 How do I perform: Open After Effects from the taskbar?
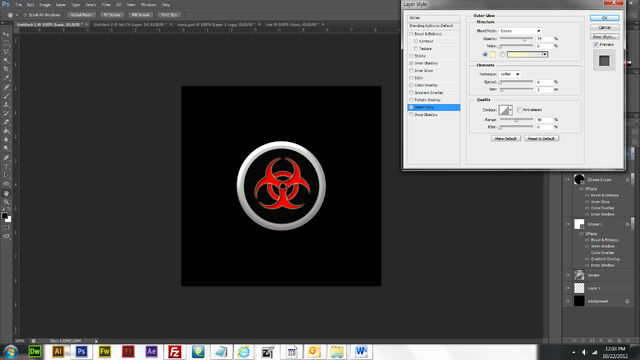[x=151, y=351]
